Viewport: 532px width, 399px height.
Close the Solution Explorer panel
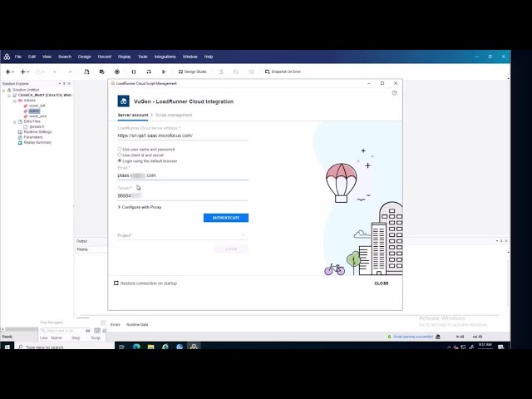[69, 83]
